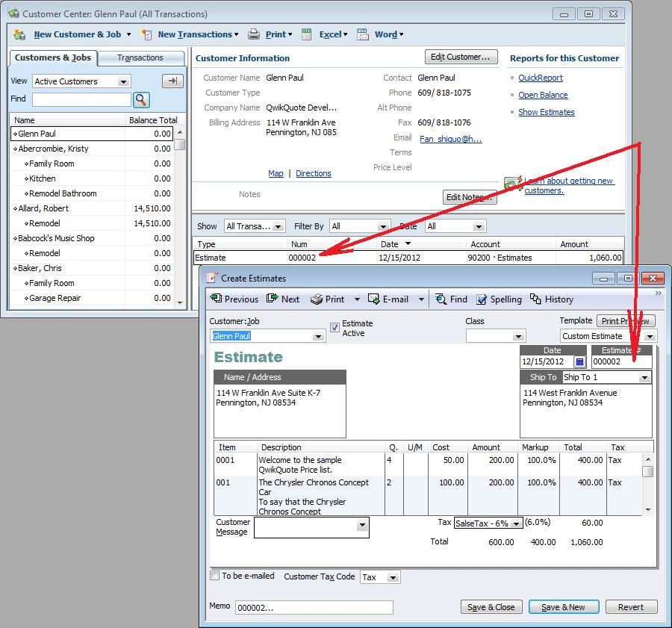Open the QuickReport link
Screen dimensions: 672x628
tap(541, 78)
